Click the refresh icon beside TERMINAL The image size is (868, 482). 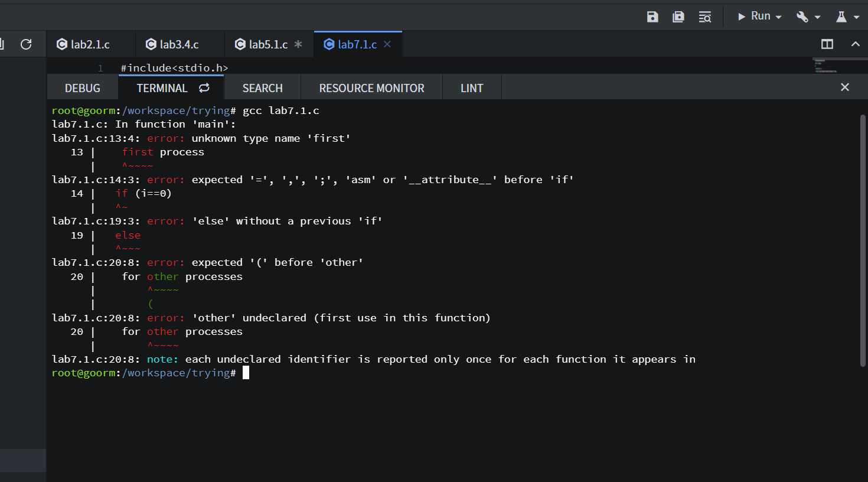tap(204, 87)
